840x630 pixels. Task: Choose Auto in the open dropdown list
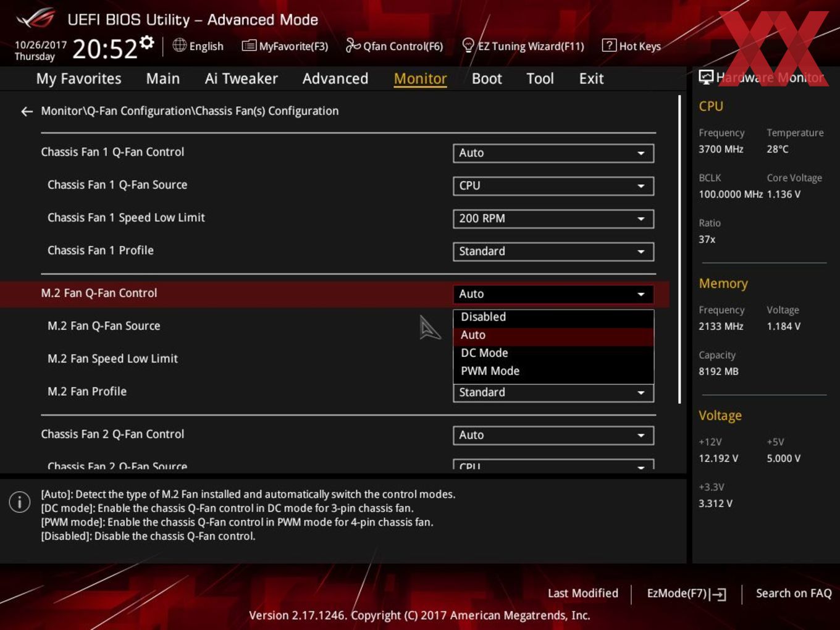pyautogui.click(x=553, y=335)
